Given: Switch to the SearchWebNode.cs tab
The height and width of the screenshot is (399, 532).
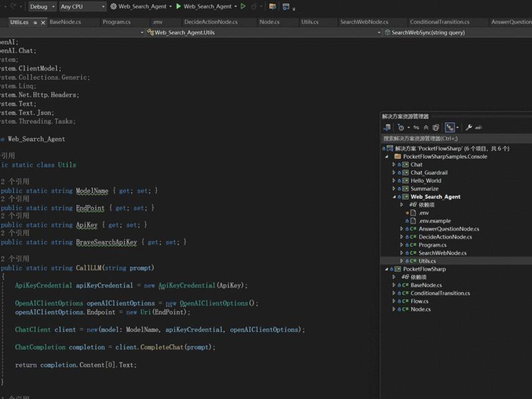Looking at the screenshot, I should 364,22.
